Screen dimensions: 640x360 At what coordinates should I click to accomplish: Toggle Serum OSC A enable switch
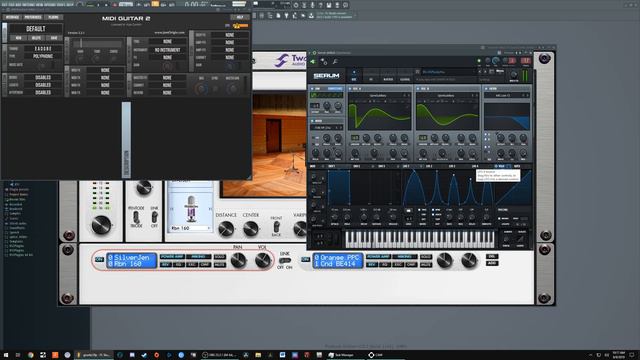click(350, 89)
